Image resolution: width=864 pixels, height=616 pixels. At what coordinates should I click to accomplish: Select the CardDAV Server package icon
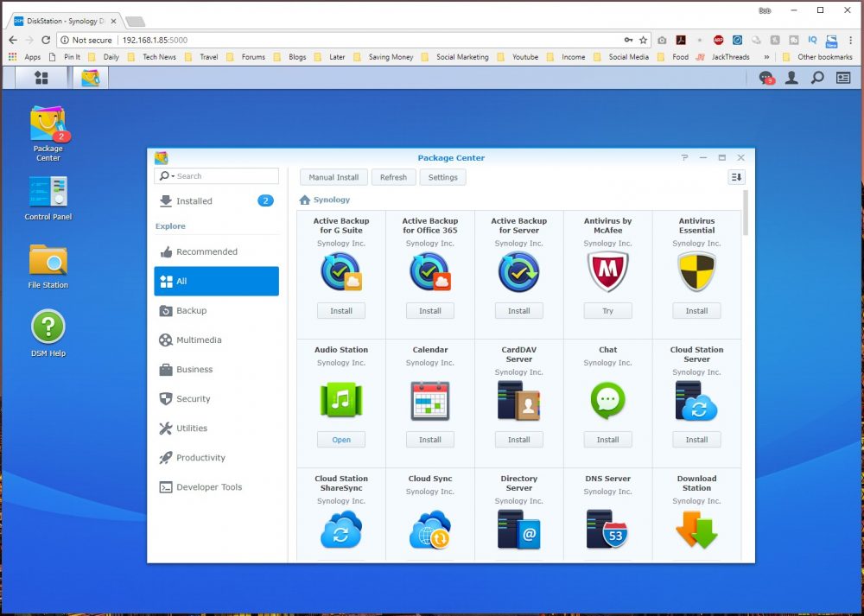pos(518,401)
